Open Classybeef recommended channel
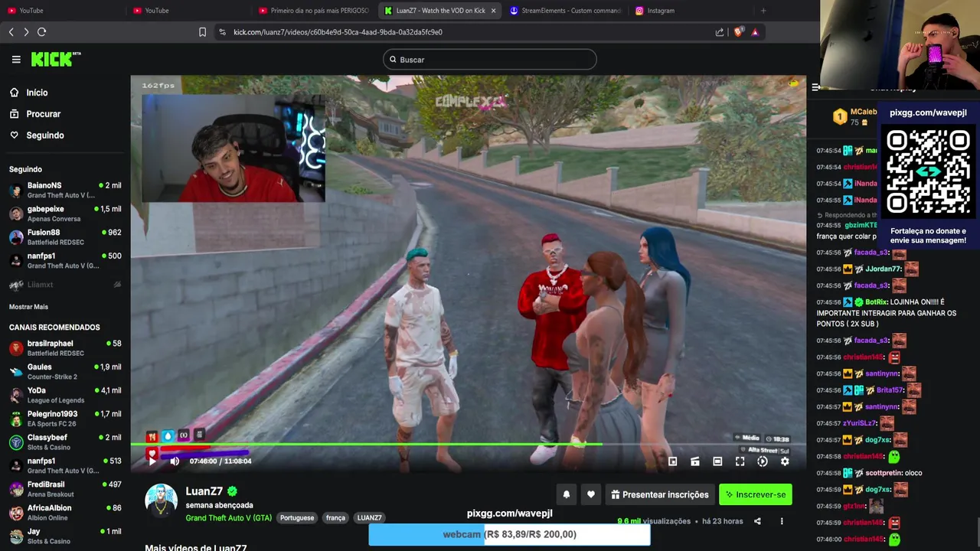 pos(65,442)
